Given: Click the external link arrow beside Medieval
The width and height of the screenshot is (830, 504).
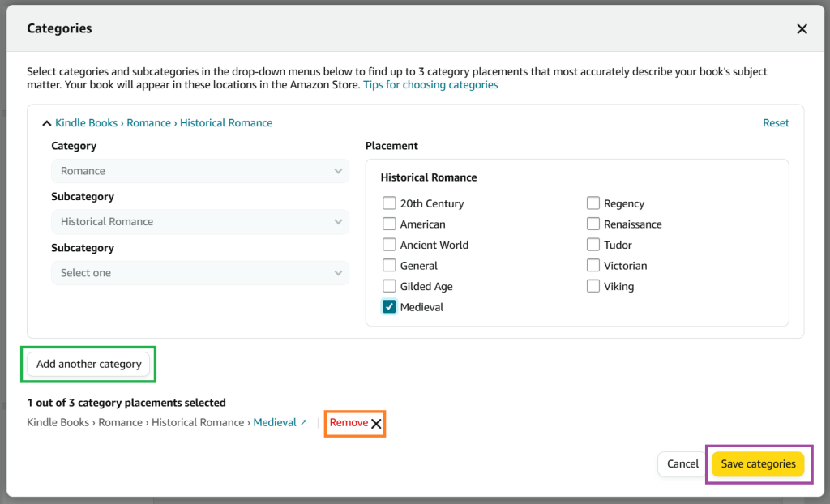Looking at the screenshot, I should [x=304, y=422].
